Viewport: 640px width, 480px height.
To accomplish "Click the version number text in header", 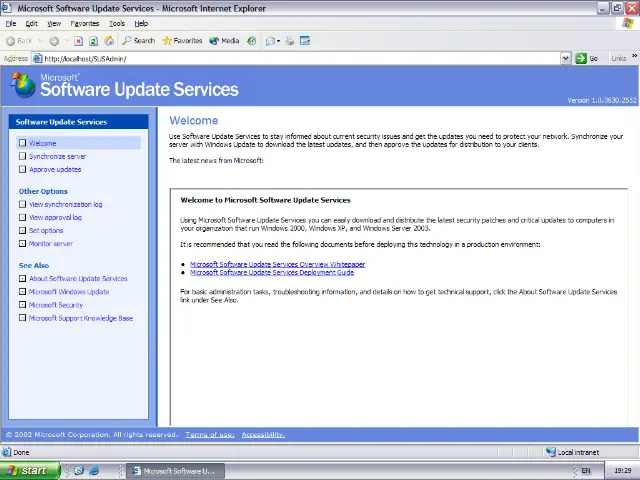I will [x=602, y=100].
